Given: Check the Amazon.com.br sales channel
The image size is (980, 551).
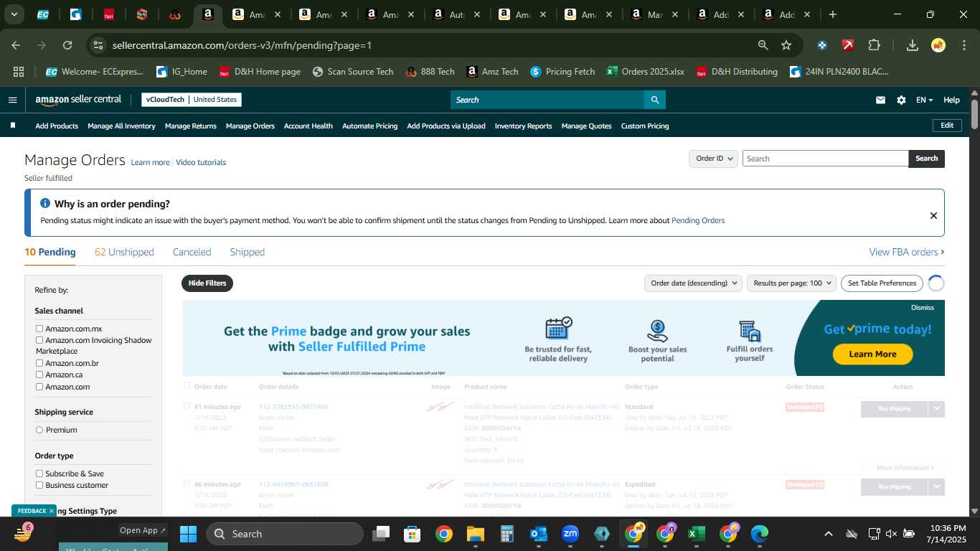Looking at the screenshot, I should click(x=39, y=363).
